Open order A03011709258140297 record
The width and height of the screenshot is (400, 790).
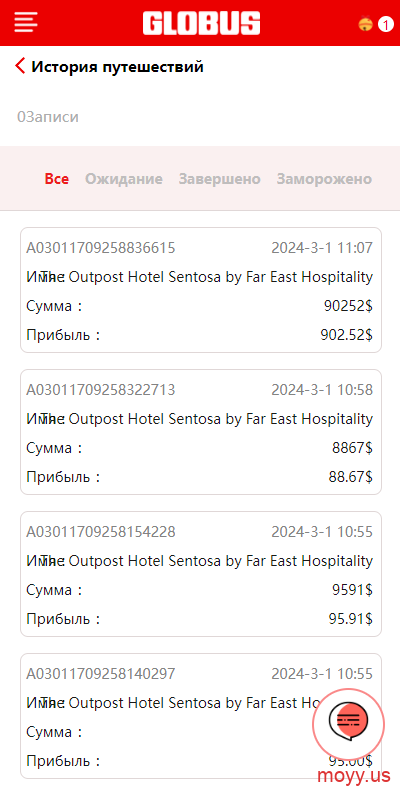201,716
